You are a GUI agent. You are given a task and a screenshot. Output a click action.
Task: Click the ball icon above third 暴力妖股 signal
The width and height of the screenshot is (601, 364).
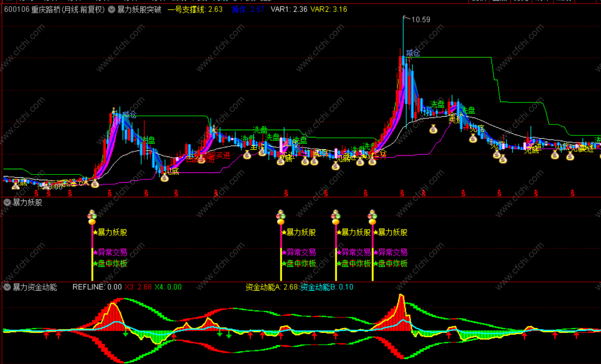336,218
